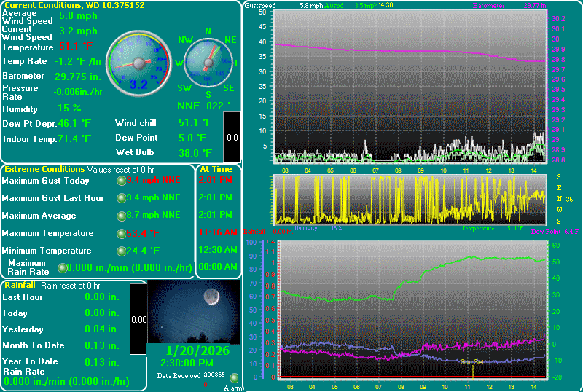
Task: Click the yellow wind direction graph
Action: pyautogui.click(x=408, y=199)
